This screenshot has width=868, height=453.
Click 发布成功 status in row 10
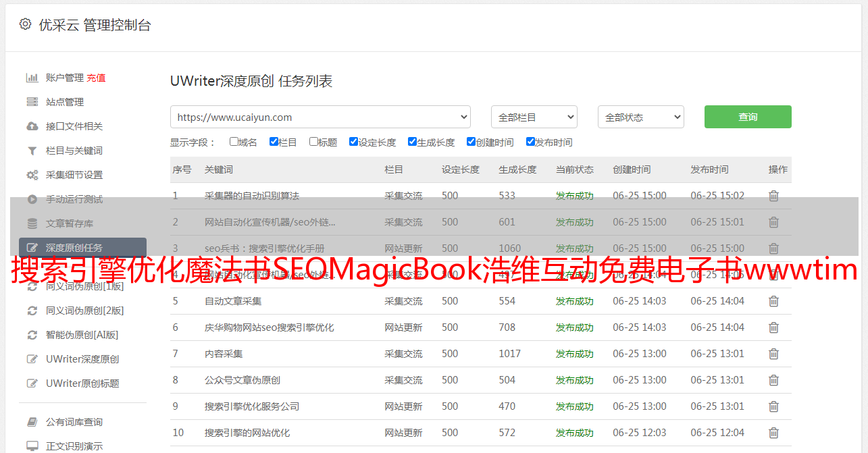coord(575,433)
